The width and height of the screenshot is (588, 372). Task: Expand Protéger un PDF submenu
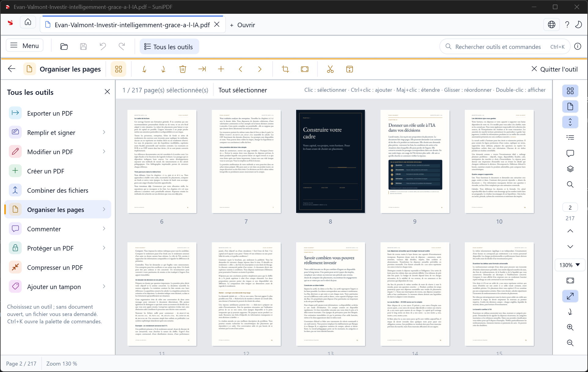104,248
